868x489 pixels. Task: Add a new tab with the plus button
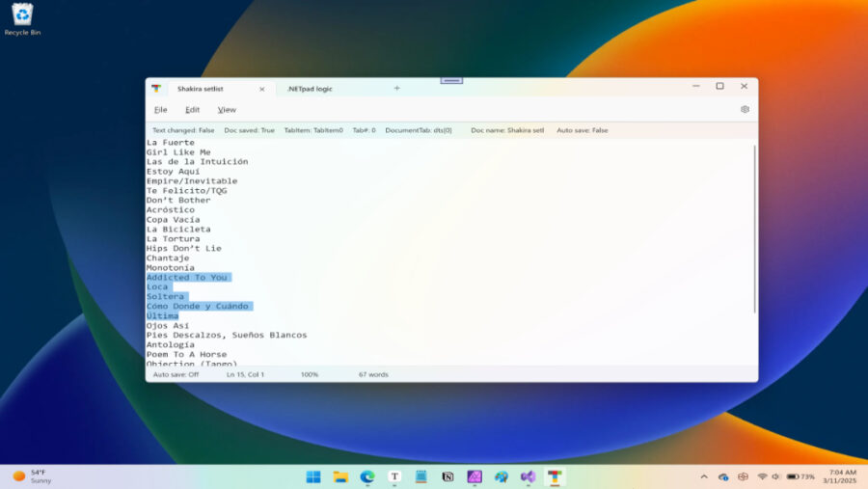(x=396, y=88)
